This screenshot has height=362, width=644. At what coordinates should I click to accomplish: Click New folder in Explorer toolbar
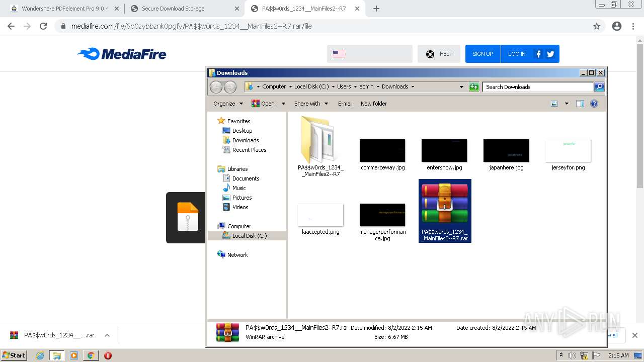point(374,104)
